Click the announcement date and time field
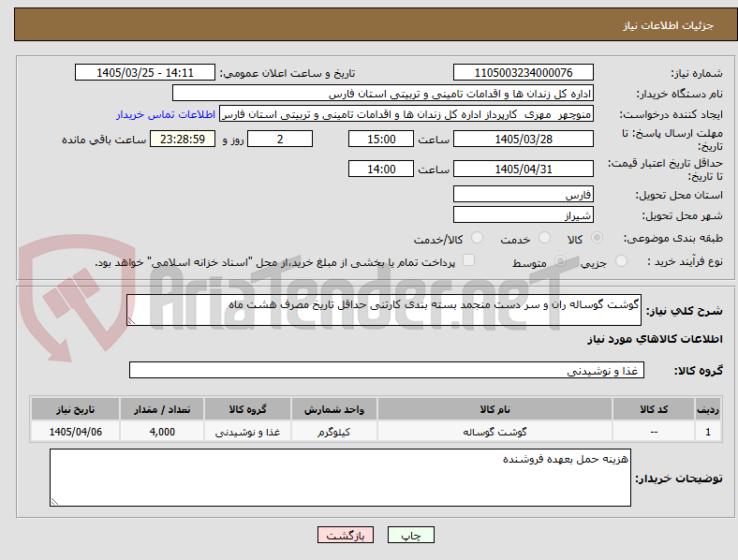This screenshot has height=560, width=738. pos(145,72)
